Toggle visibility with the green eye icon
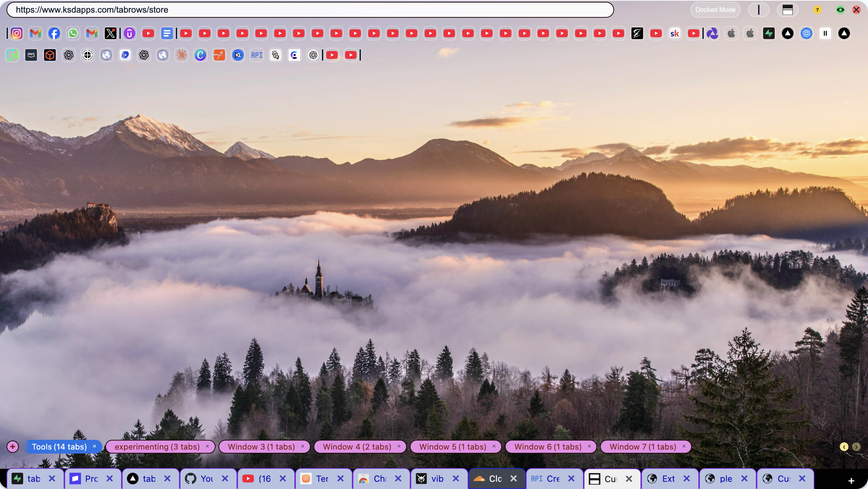The height and width of the screenshot is (489, 868). coord(841,10)
